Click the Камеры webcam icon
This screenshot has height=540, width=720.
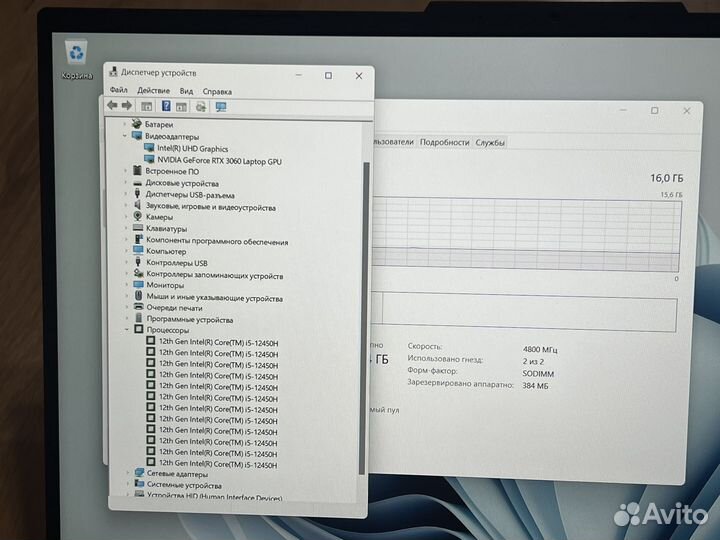(x=137, y=216)
